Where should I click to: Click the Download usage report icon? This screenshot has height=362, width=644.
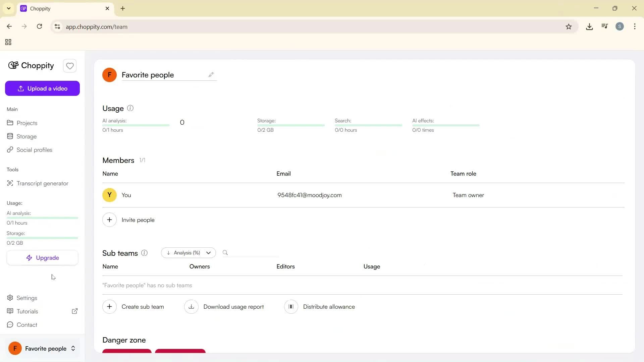point(191,307)
